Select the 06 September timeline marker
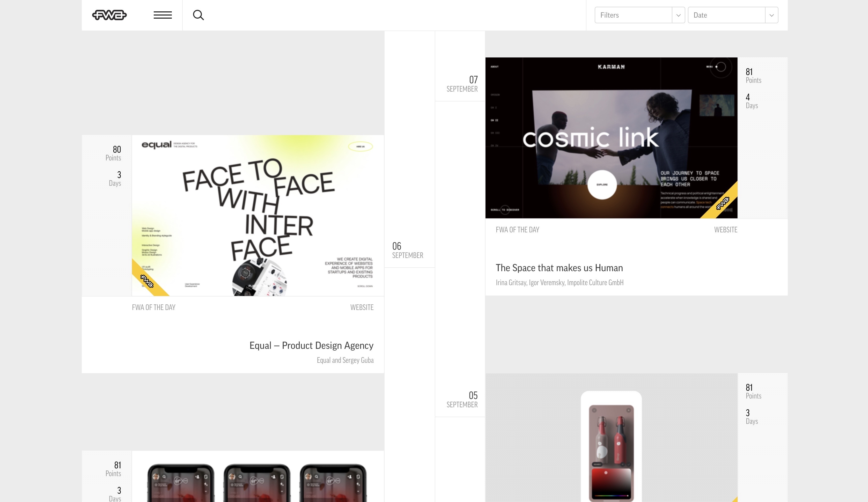Screen dimensions: 868x502 (x=408, y=250)
